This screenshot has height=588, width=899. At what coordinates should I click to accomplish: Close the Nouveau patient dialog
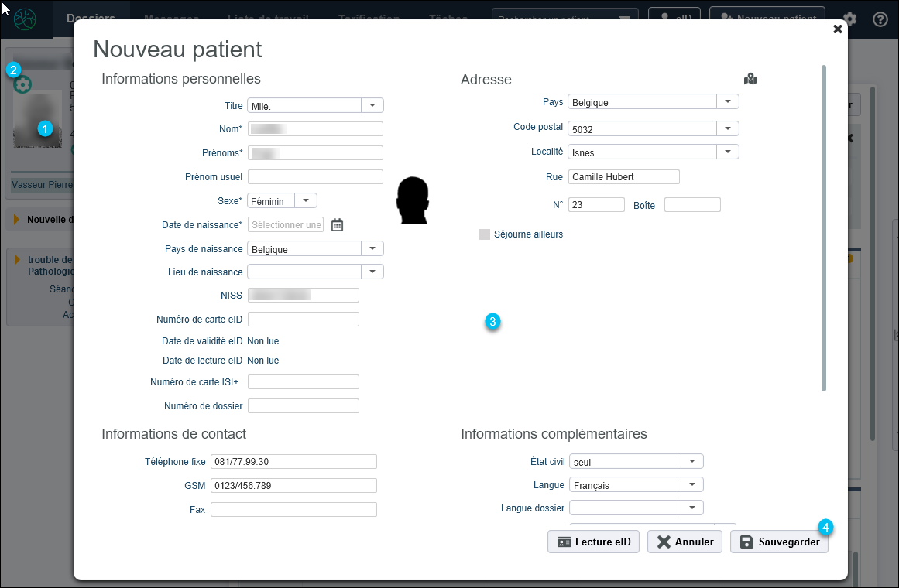coord(838,29)
